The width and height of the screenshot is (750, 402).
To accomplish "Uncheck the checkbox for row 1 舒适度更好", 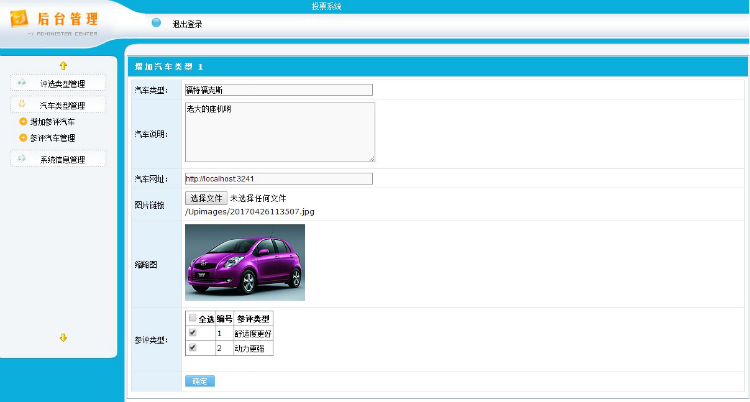I will [193, 333].
